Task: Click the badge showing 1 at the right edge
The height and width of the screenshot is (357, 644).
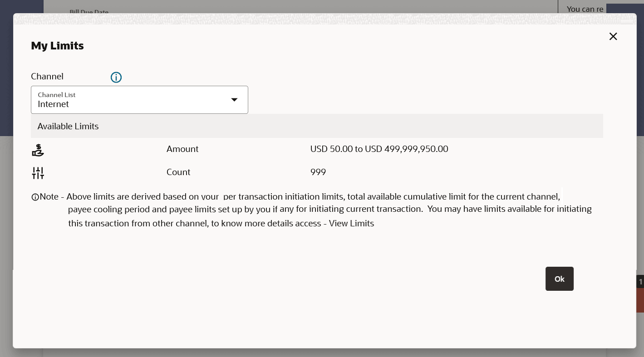Action: pyautogui.click(x=640, y=282)
